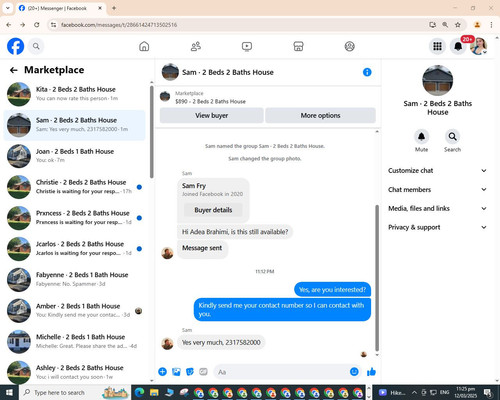The height and width of the screenshot is (400, 500).
Task: Click the View buyer button
Action: (212, 115)
